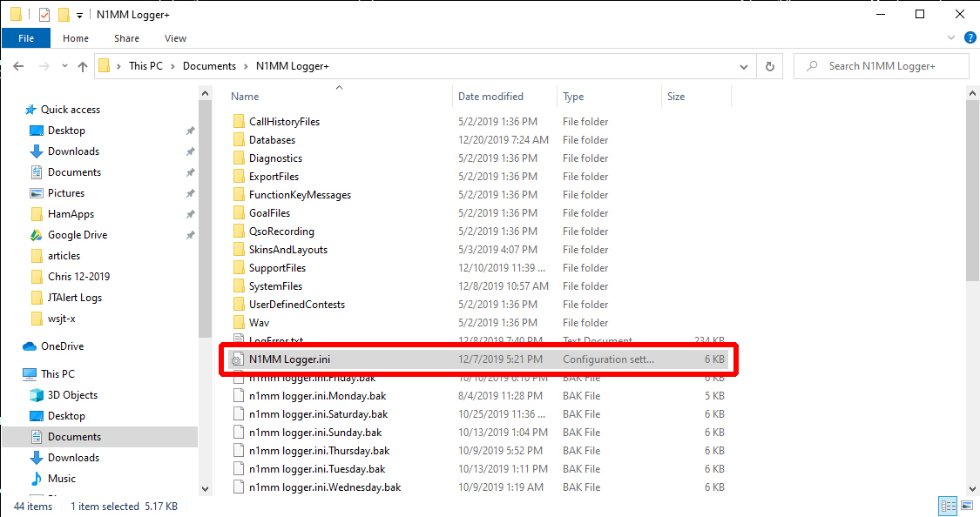
Task: Click the Back navigation arrow
Action: (19, 66)
